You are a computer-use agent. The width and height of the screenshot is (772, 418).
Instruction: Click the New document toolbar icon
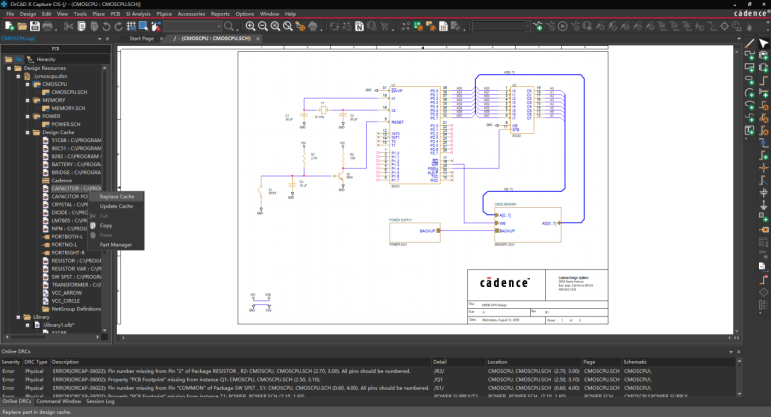(9, 26)
